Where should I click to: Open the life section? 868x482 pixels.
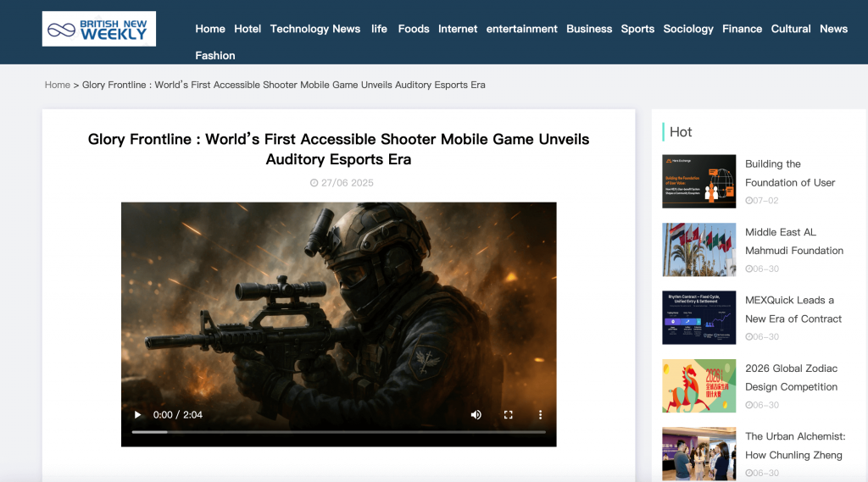(379, 29)
